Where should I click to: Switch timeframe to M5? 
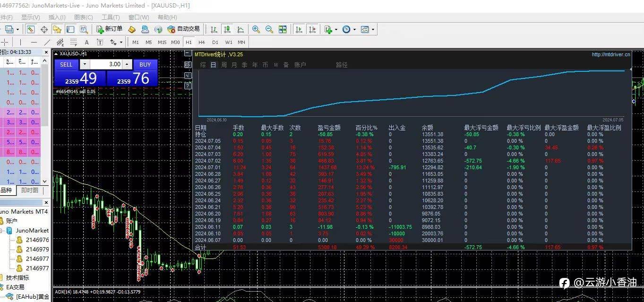click(149, 42)
